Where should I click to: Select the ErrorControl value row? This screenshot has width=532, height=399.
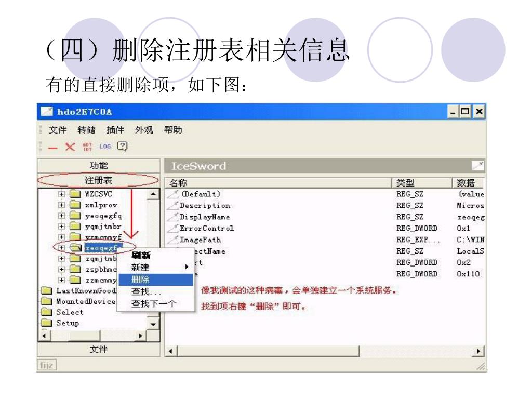point(325,229)
